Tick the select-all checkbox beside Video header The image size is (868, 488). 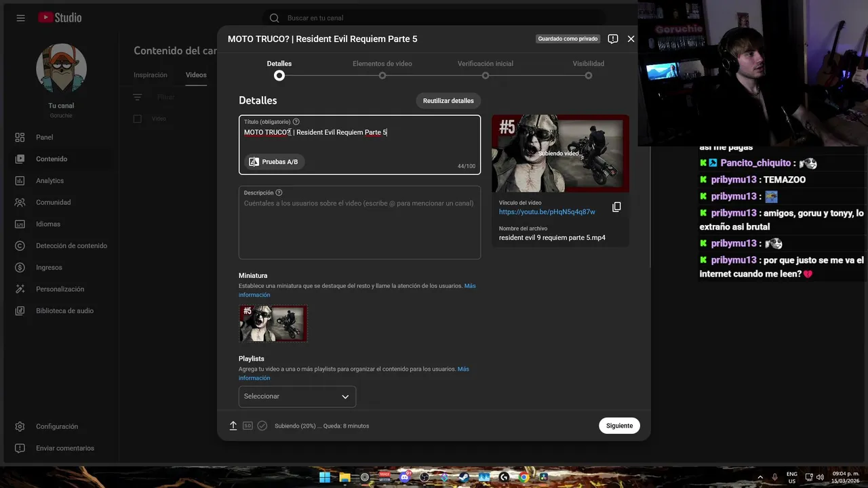[138, 119]
